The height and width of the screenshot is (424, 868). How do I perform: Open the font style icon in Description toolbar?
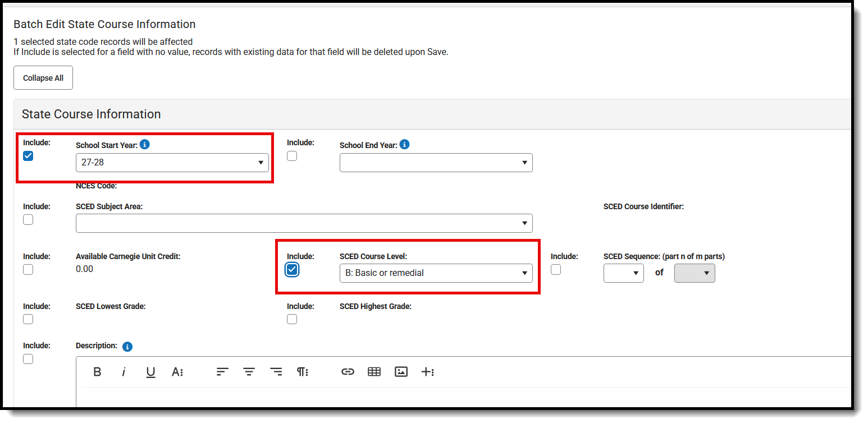177,371
